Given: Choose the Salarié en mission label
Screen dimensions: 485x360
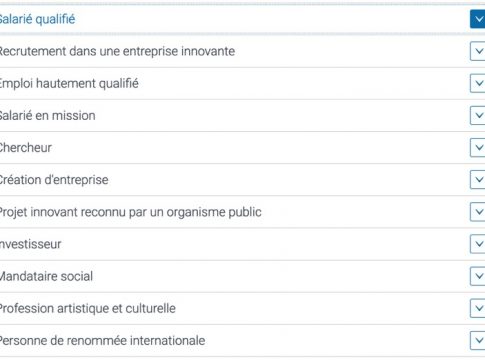Looking at the screenshot, I should click(47, 115).
